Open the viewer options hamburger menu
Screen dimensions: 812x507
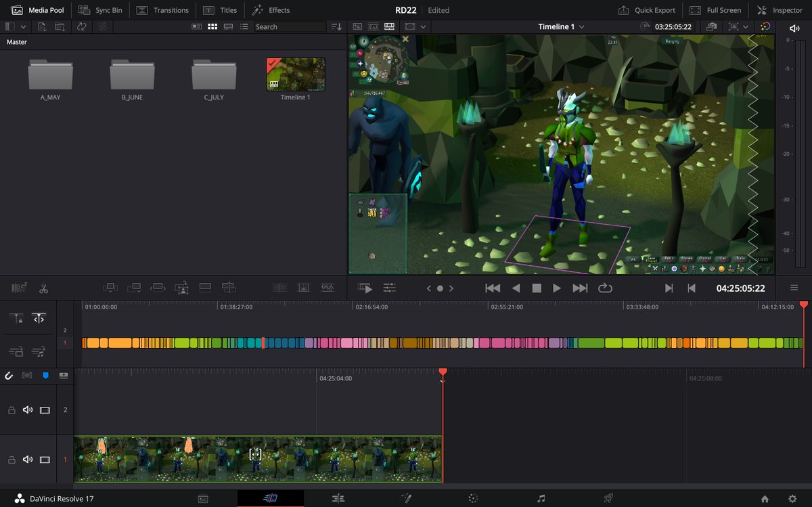point(794,288)
